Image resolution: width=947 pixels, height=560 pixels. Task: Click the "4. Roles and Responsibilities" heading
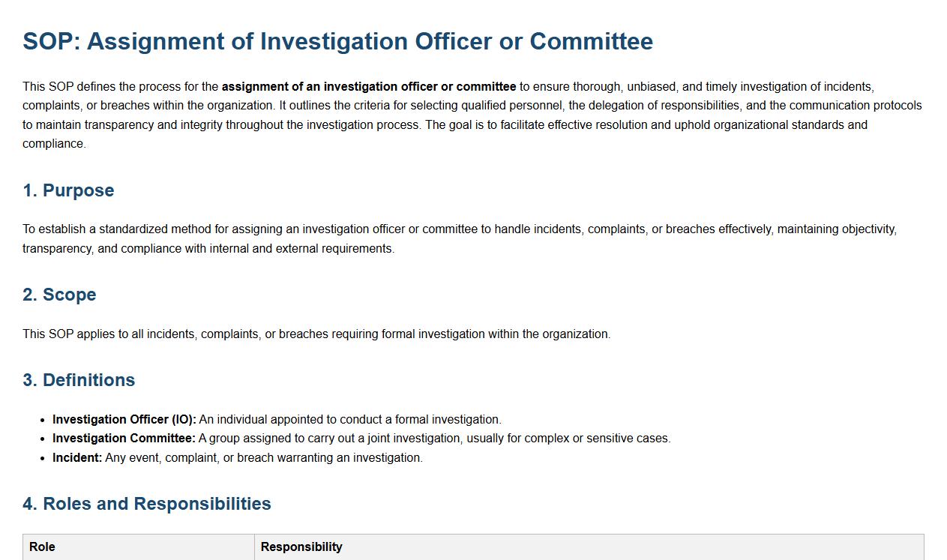(x=147, y=504)
